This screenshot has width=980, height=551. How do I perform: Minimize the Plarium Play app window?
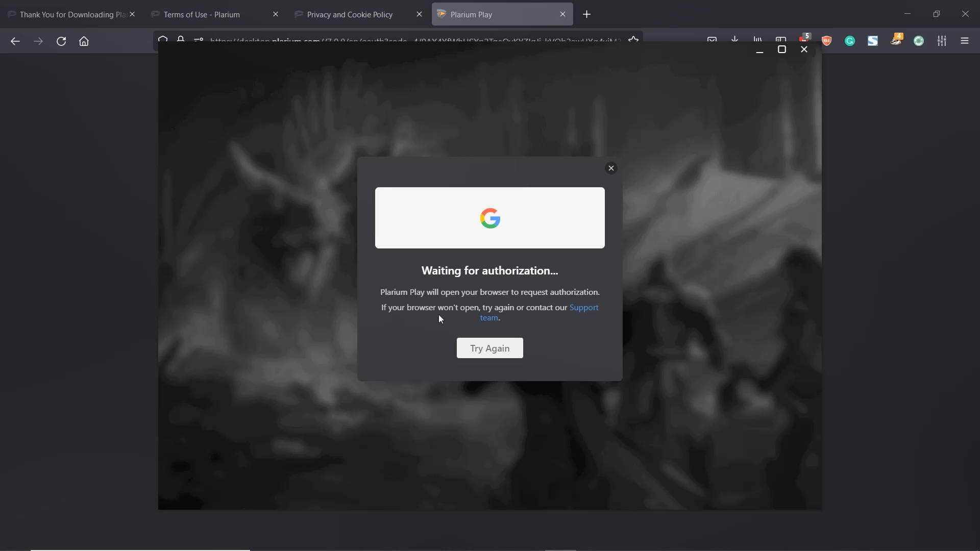pos(759,49)
